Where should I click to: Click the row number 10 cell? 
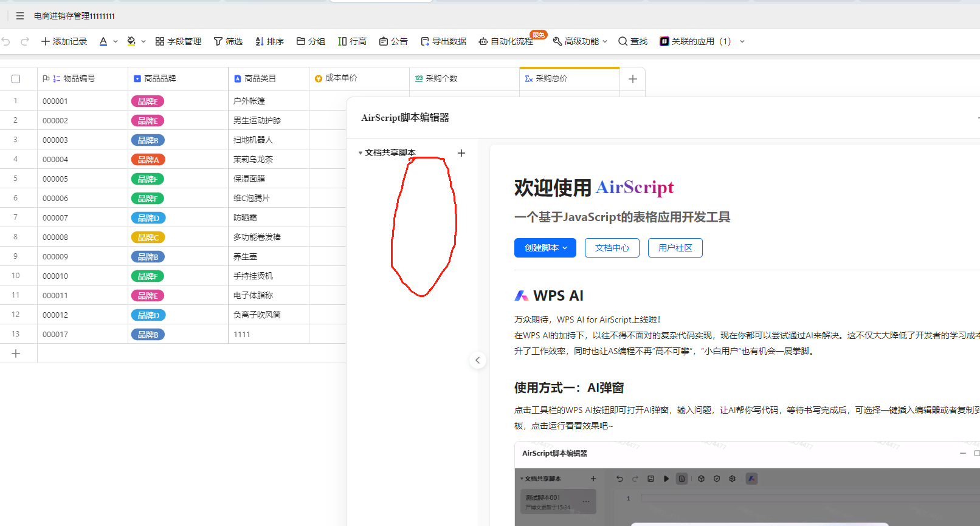16,276
